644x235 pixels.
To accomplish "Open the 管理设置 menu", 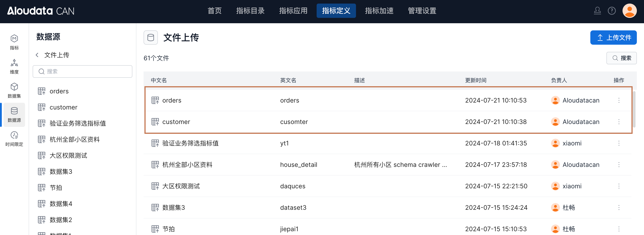I will click(422, 11).
